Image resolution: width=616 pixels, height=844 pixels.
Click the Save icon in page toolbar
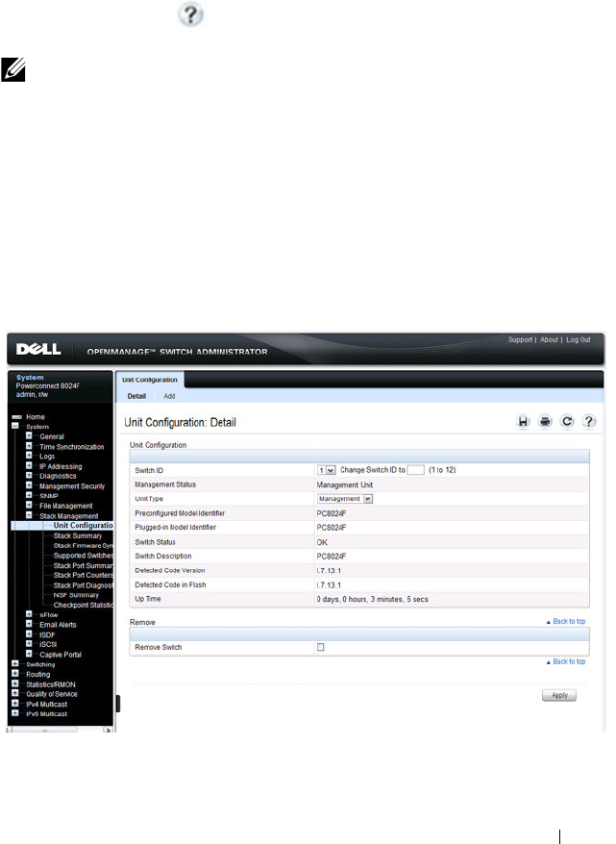523,421
